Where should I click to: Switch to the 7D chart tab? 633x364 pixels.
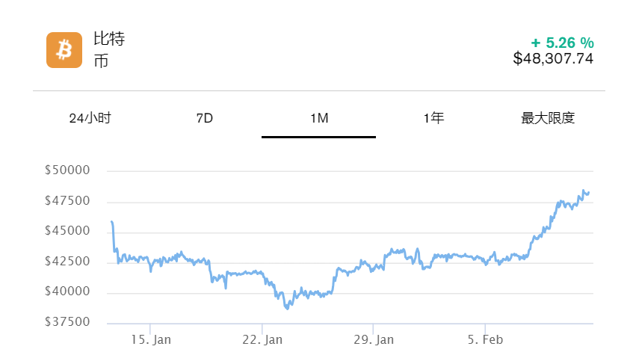coord(205,118)
